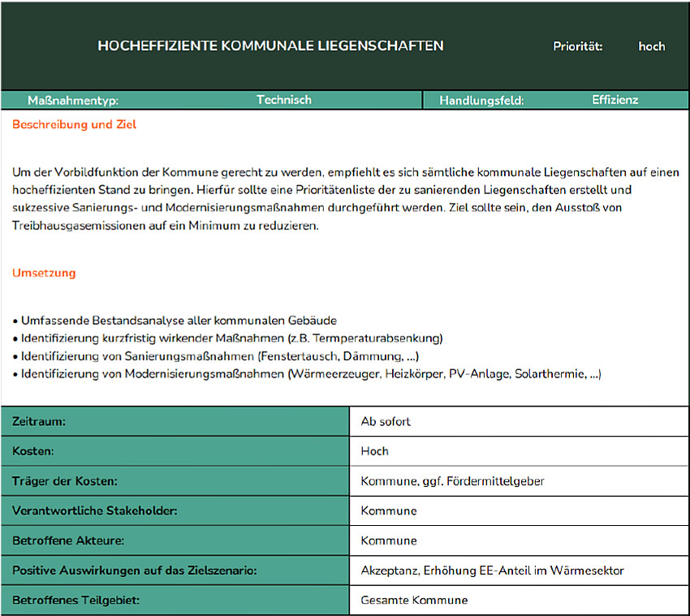Select the Ab sofort value cell
The image size is (690, 616).
[382, 421]
